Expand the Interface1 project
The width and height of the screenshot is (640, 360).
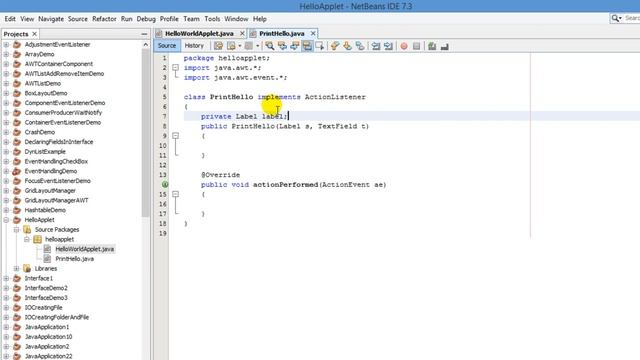[7, 278]
